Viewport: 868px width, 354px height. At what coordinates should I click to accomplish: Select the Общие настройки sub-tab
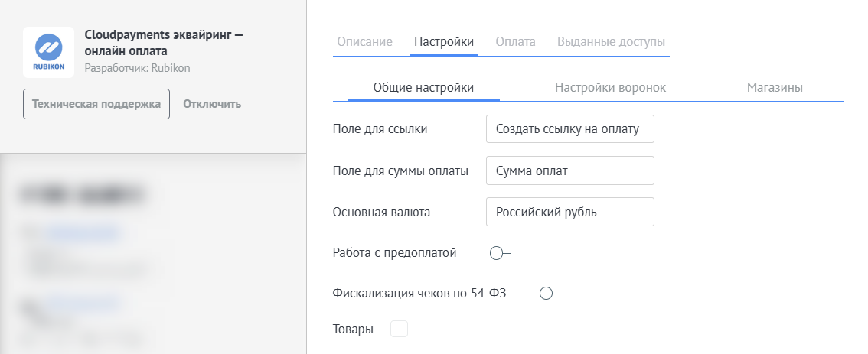tap(423, 87)
